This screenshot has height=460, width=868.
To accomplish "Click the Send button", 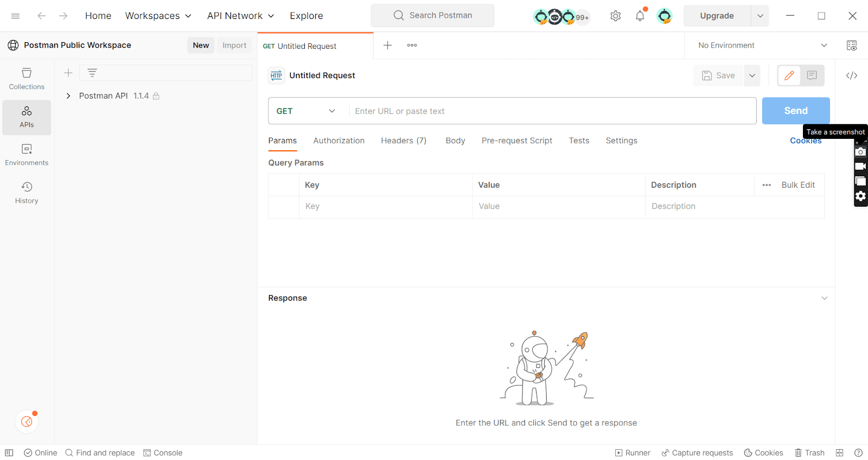I will [796, 111].
